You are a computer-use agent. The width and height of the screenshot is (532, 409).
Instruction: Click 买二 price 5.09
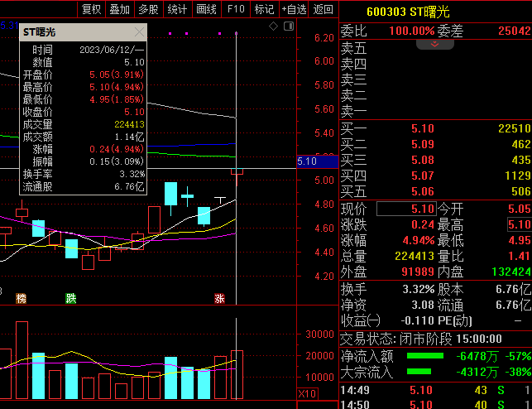(x=423, y=144)
